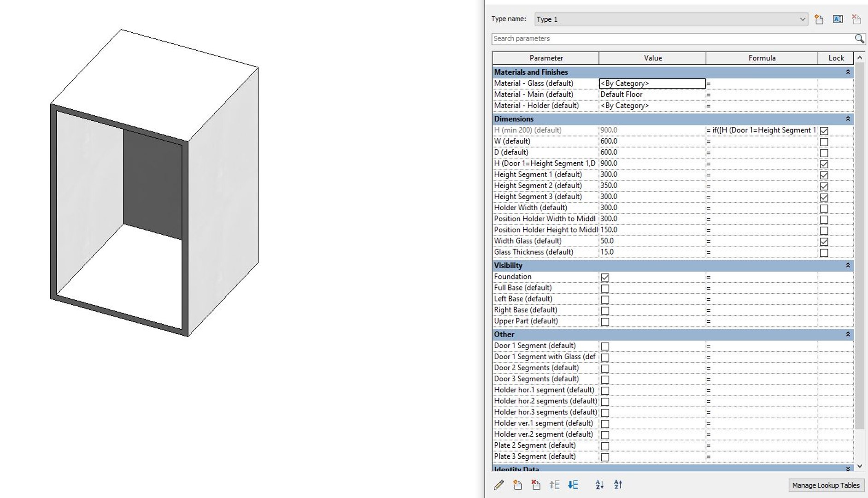868x498 pixels.
Task: Click the New parameter icon at bottom
Action: 517,485
